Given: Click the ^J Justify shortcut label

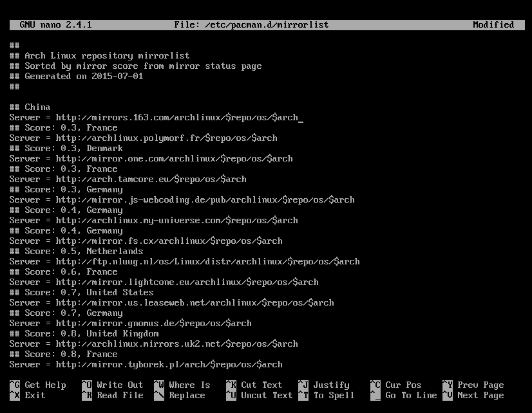Looking at the screenshot, I should point(324,385).
